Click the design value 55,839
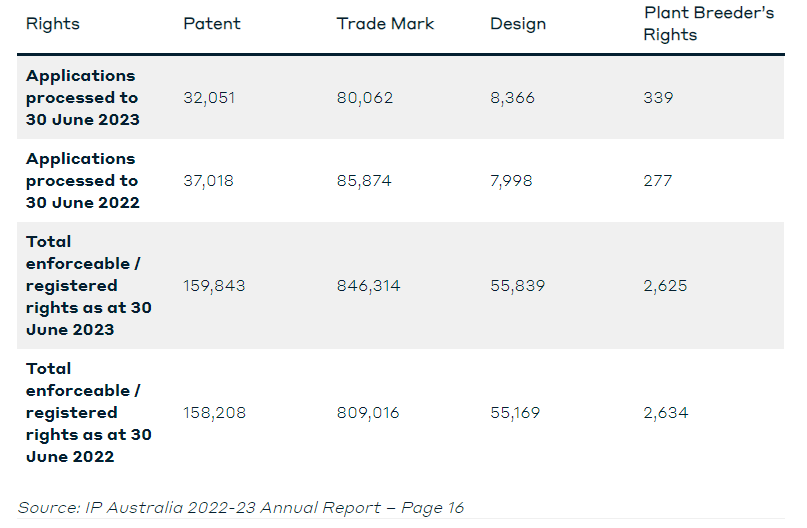807x528 pixels. point(517,286)
